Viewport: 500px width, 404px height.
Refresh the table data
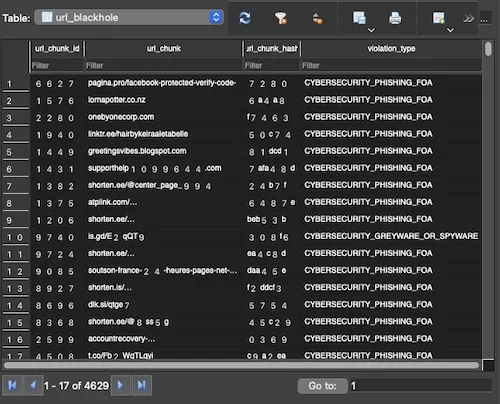coord(245,18)
